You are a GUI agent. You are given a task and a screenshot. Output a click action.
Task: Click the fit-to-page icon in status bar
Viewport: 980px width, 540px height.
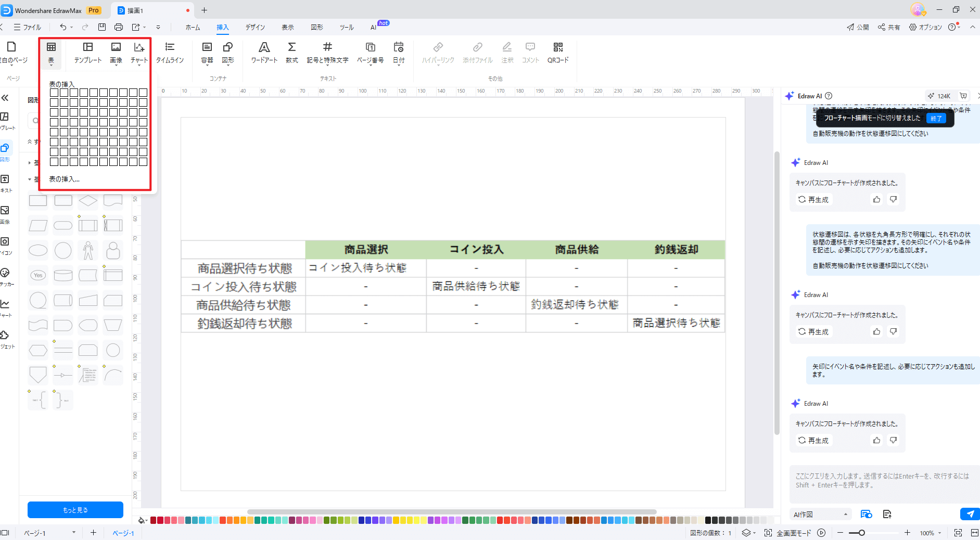[958, 533]
